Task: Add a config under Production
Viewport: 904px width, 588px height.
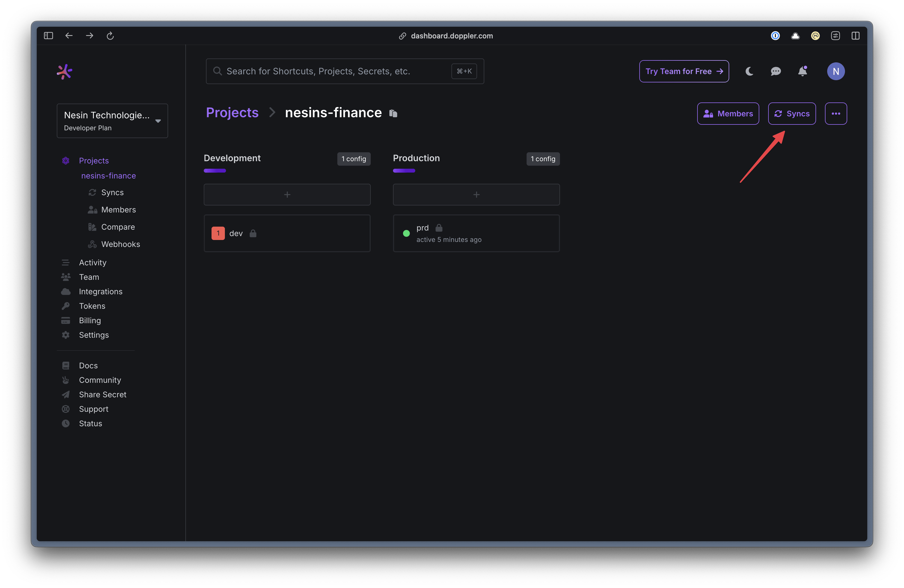Action: [476, 195]
